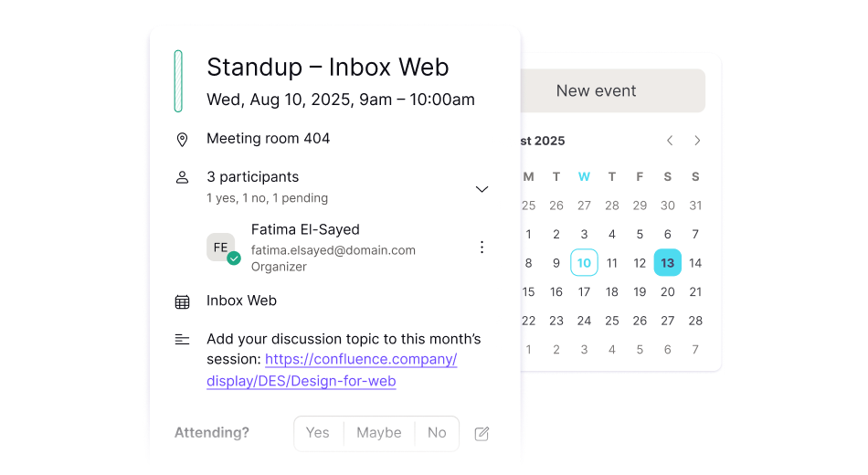The width and height of the screenshot is (868, 475).
Task: Select Maybe for attending
Action: pos(379,433)
